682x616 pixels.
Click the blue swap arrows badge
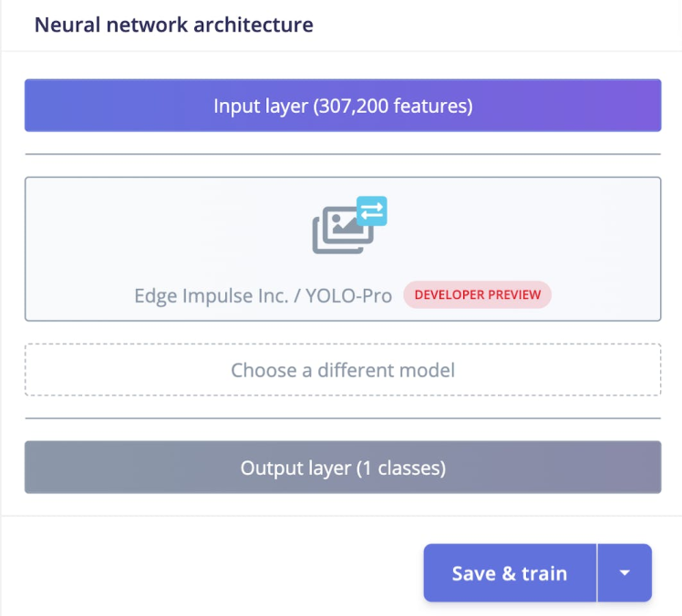click(x=372, y=211)
